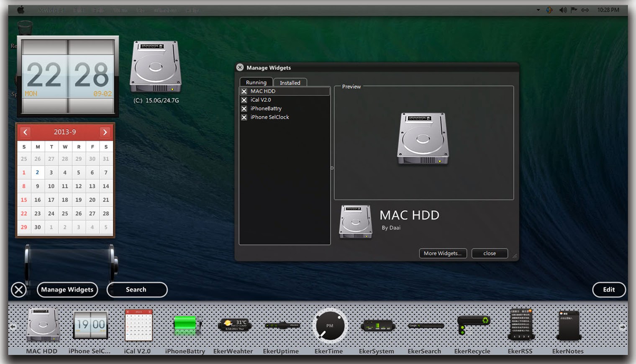
Task: Select date 13 in the calendar
Action: pos(92,186)
